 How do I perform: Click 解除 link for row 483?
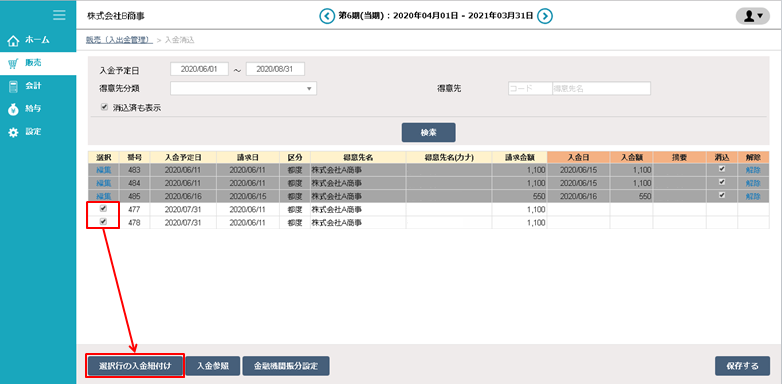point(753,170)
